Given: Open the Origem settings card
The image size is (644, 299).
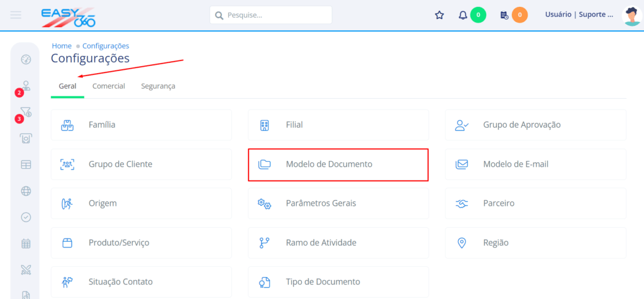Looking at the screenshot, I should tap(142, 203).
